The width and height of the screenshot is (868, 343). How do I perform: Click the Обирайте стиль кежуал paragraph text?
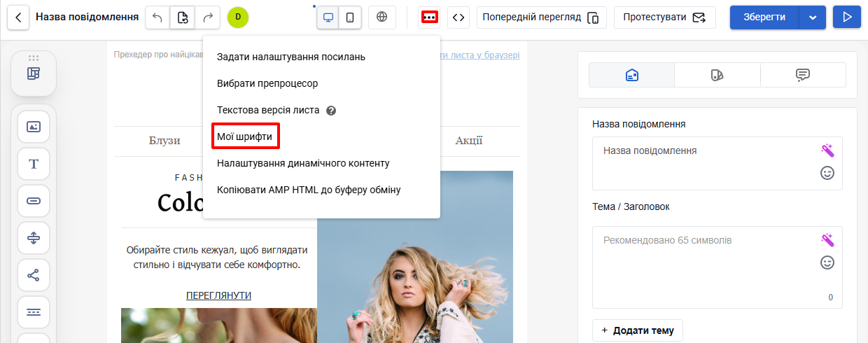[x=217, y=257]
